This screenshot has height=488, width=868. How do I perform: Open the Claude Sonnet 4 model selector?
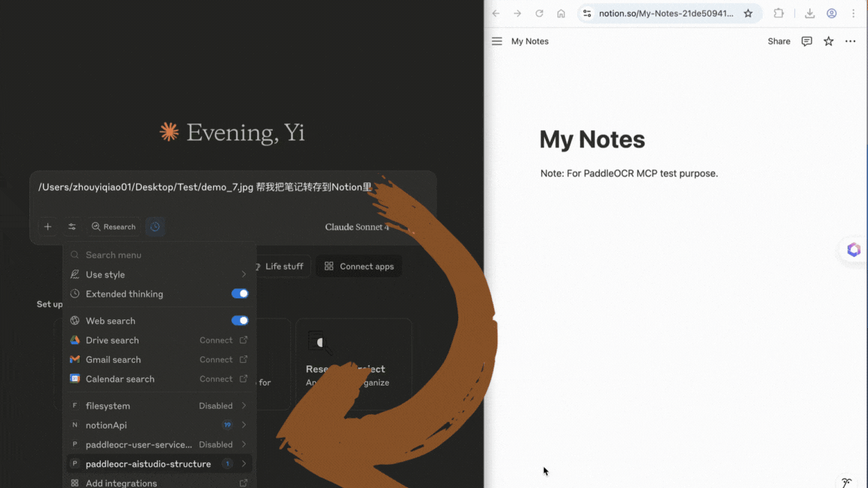point(357,227)
